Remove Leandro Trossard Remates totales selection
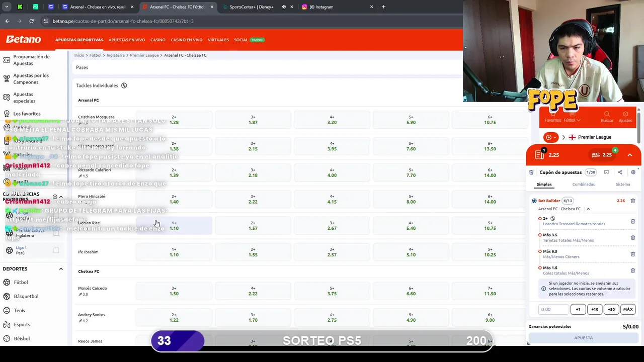The width and height of the screenshot is (644, 362). (x=633, y=221)
